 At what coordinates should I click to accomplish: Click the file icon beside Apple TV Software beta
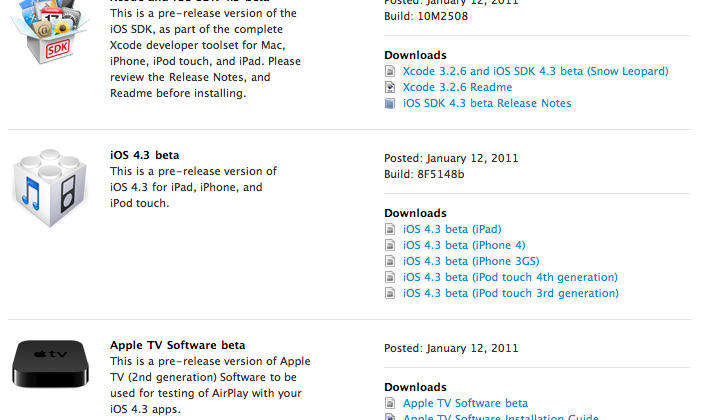(x=390, y=404)
